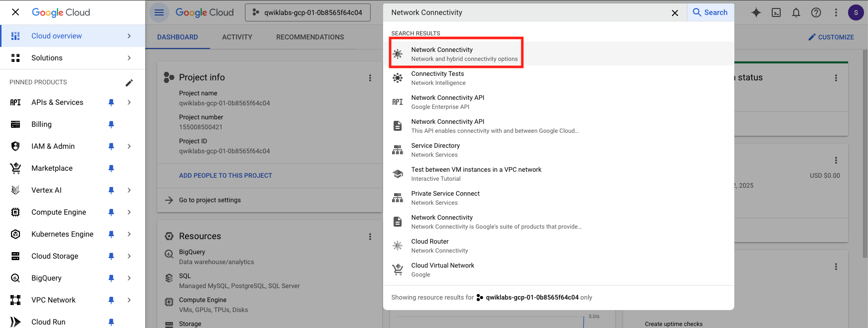Click the Solutions grid icon in the sidebar
Screen dimensions: 868x328
pos(15,58)
